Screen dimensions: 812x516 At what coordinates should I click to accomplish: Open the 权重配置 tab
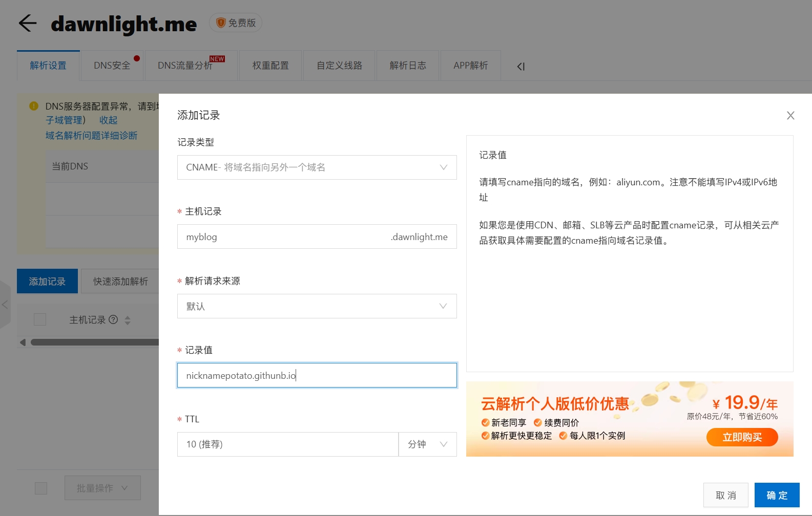pos(270,66)
